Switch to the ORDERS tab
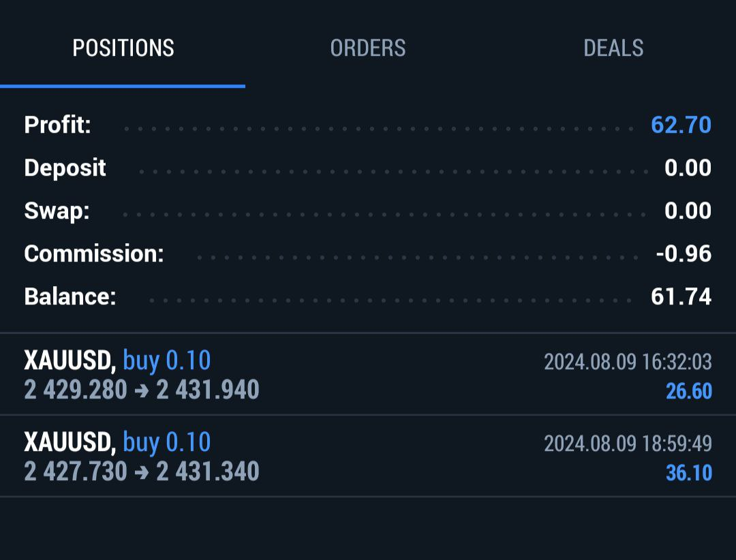Screen dimensions: 736x560 (368, 48)
